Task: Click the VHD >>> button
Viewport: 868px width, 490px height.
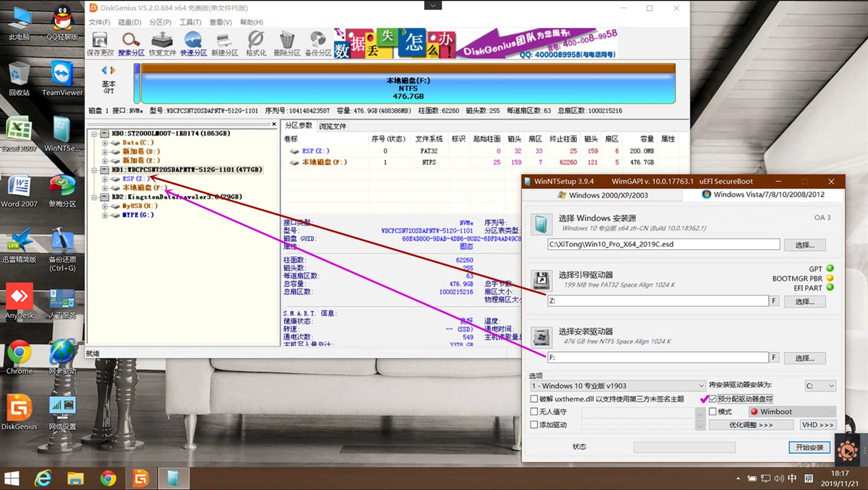Action: 817,425
